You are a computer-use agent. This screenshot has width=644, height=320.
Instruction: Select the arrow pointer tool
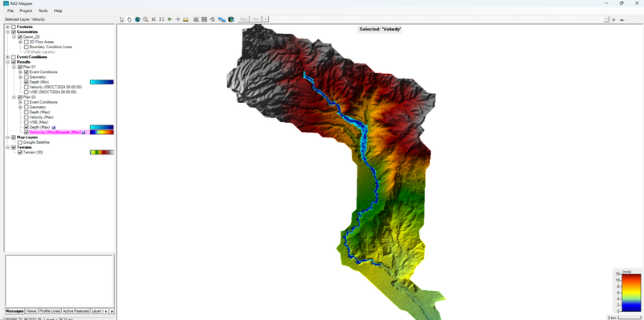point(122,19)
